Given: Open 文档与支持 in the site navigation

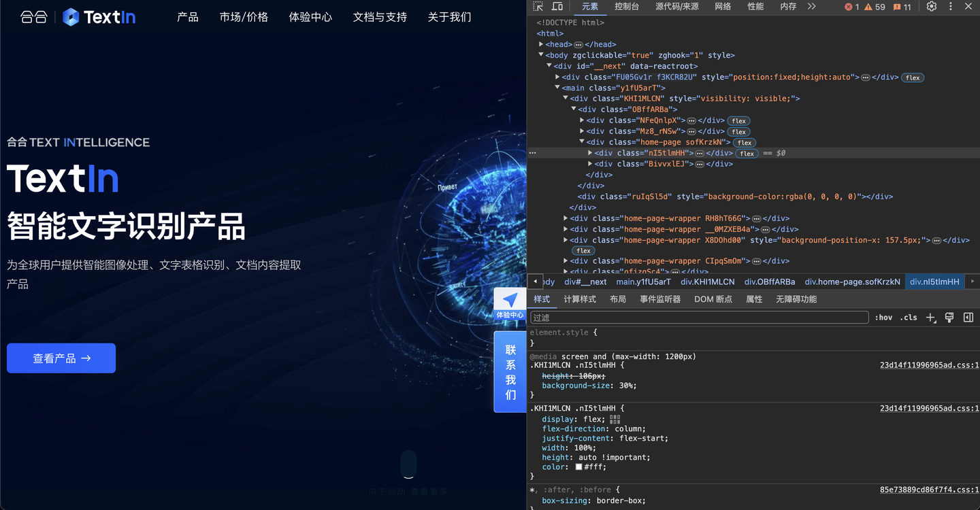Looking at the screenshot, I should tap(380, 17).
